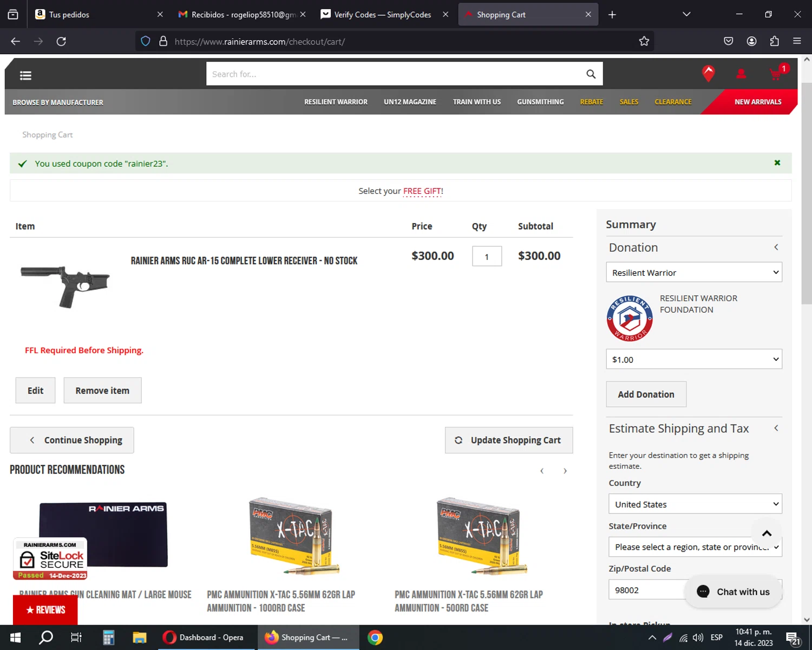Open the hamburger menu on Rainier Arms
Screen dimensions: 812x650
[x=25, y=75]
